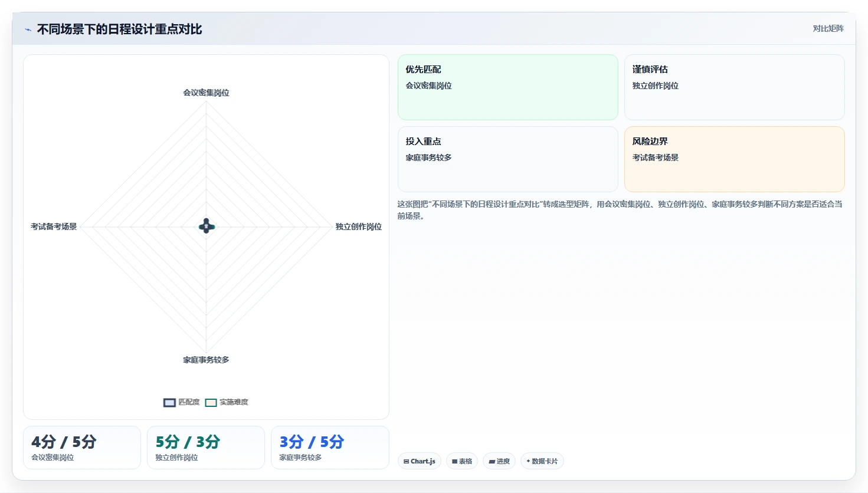Click the 家庭事务较多 radar axis label
Image resolution: width=868 pixels, height=493 pixels.
[x=206, y=360]
